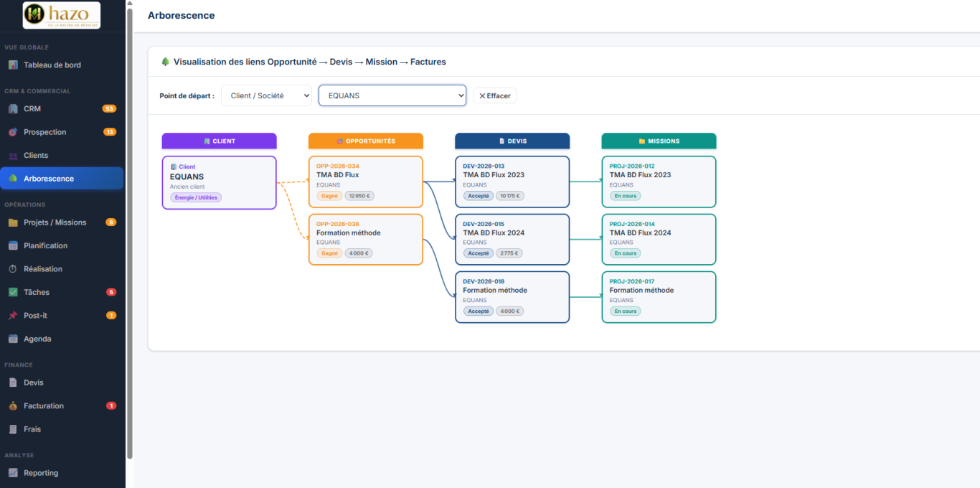The height and width of the screenshot is (488, 980).
Task: Click the Planification calendar icon
Action: click(x=13, y=245)
